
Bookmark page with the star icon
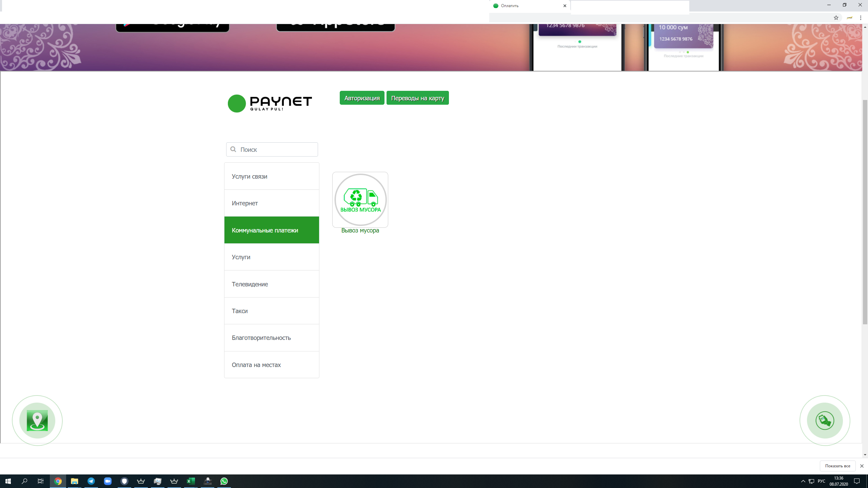[836, 18]
